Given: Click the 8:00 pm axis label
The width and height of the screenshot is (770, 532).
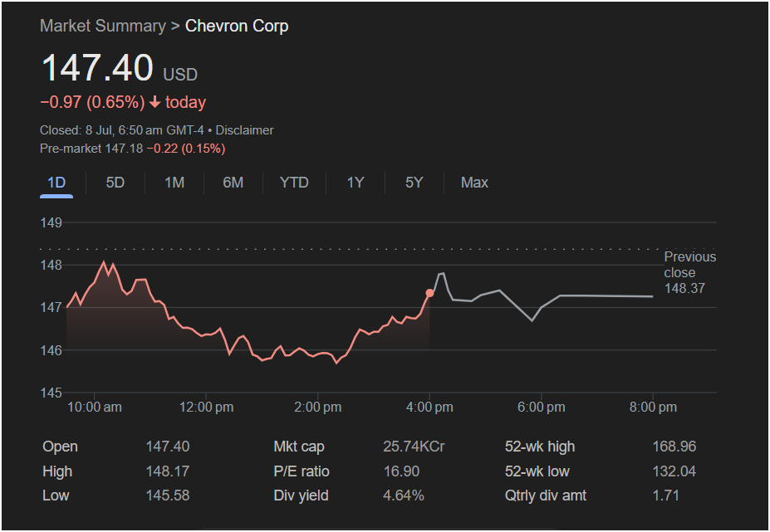Looking at the screenshot, I should [653, 407].
